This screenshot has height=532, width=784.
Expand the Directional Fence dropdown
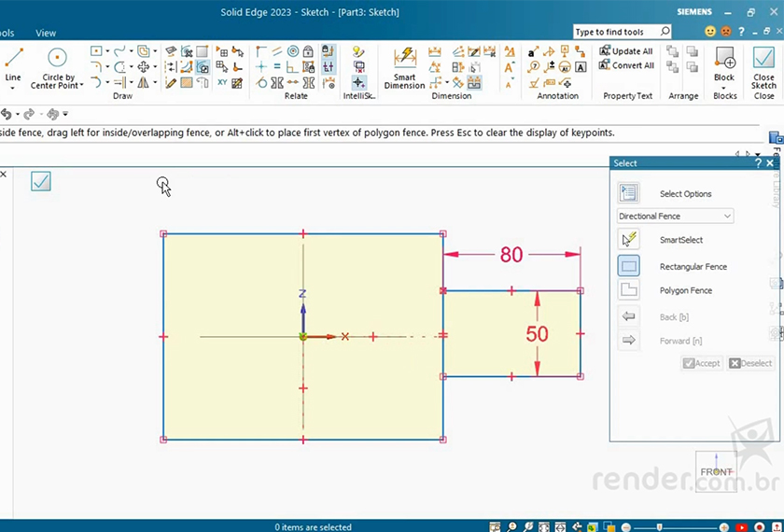tap(727, 217)
